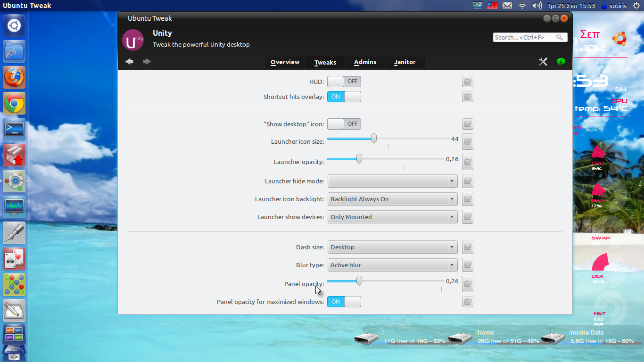
Task: Turn off Shortcut hits overlay switch
Action: 344,97
